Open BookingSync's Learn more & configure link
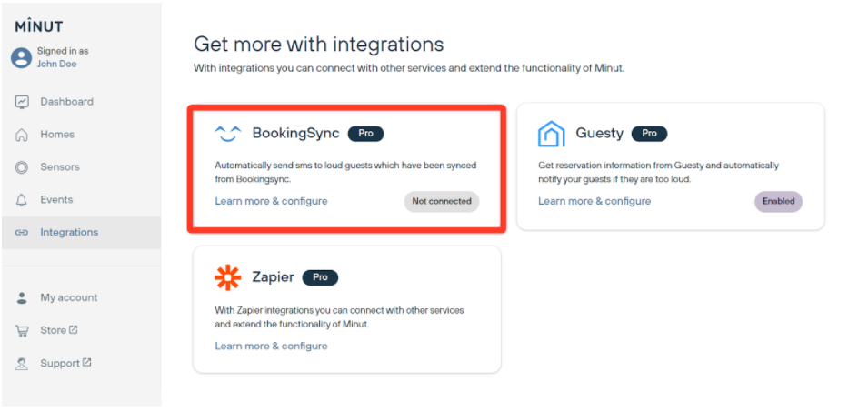 (x=271, y=201)
